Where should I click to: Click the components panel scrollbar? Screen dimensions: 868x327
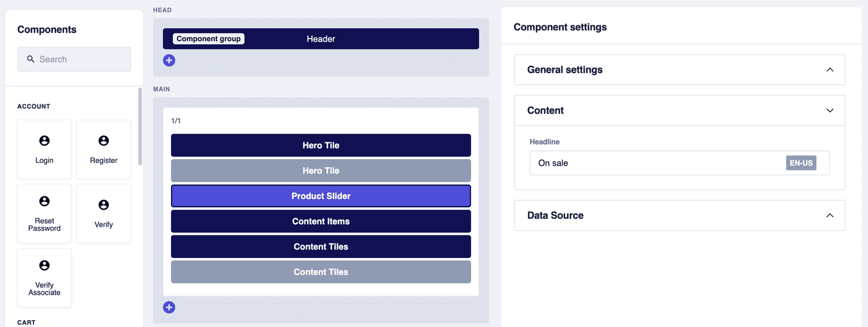[x=140, y=127]
